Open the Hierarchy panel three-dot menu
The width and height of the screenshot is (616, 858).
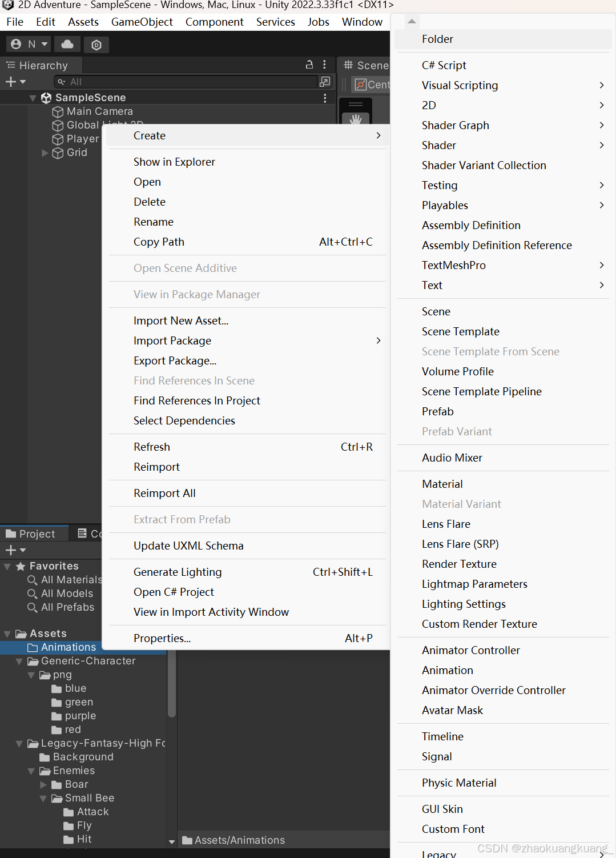point(324,65)
